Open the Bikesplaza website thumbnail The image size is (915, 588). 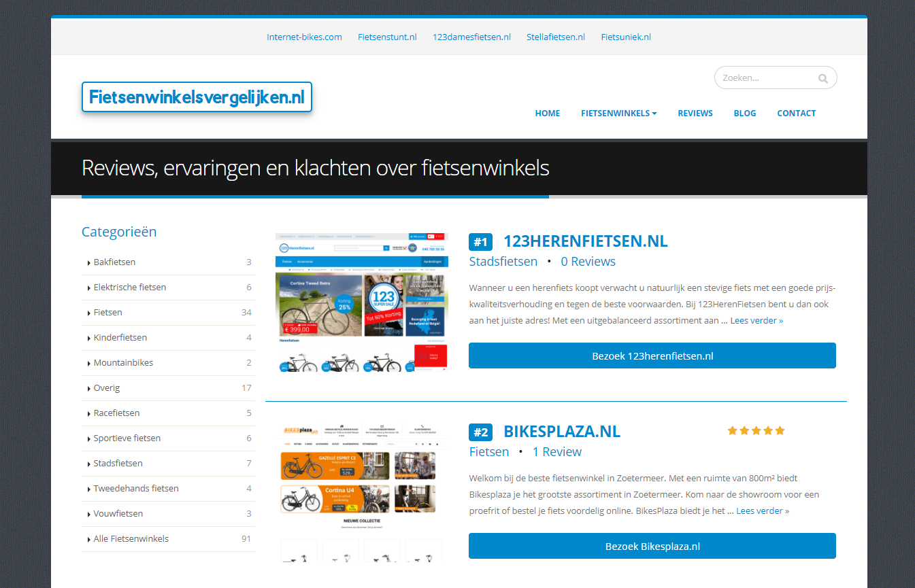tap(362, 493)
